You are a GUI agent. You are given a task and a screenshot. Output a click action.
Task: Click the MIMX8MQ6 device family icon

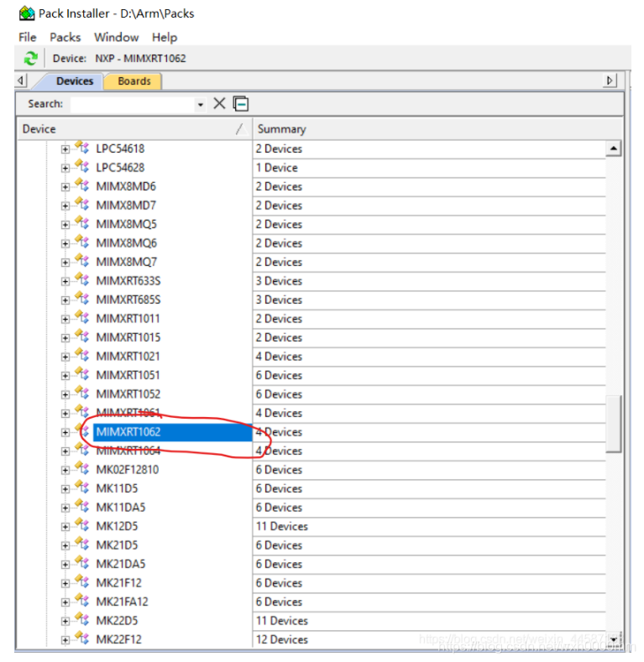point(82,242)
